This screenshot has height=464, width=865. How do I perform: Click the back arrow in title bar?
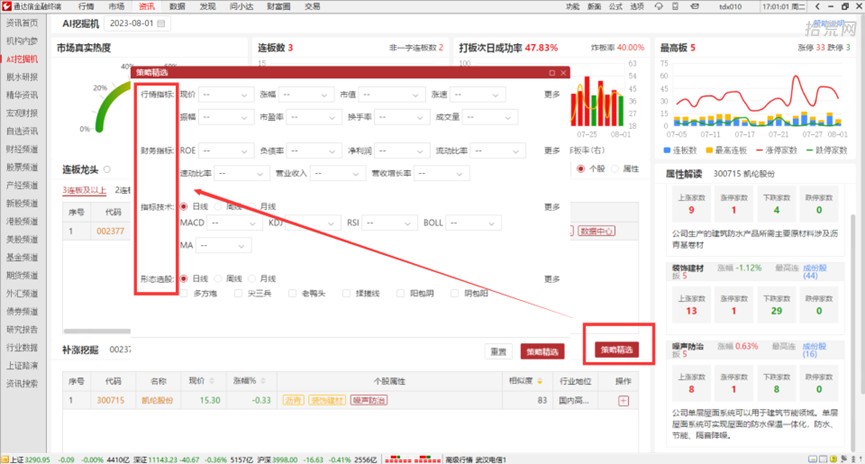817,6
